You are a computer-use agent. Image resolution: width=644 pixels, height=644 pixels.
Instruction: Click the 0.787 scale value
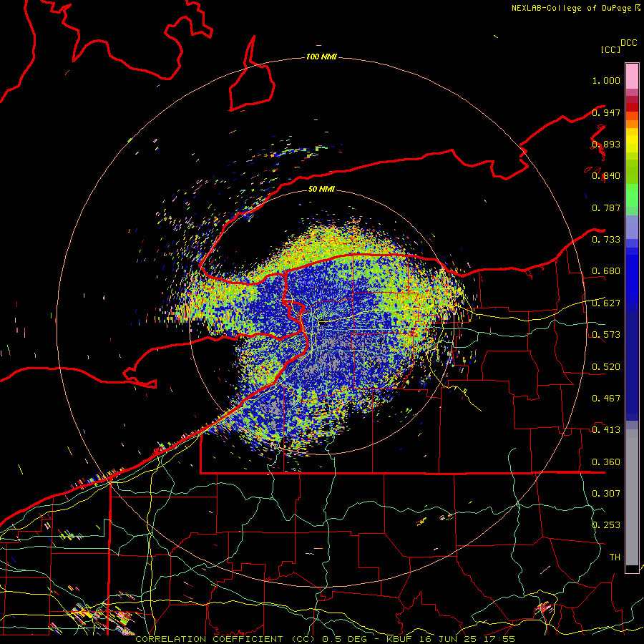(x=606, y=208)
